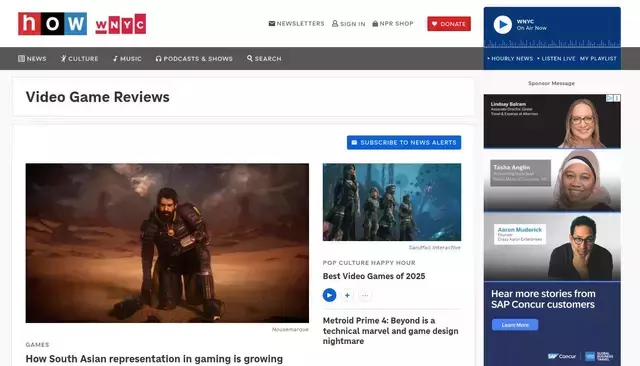Open Podcasts & Shows menu
Screen dimensions: 640x366
[x=194, y=59]
